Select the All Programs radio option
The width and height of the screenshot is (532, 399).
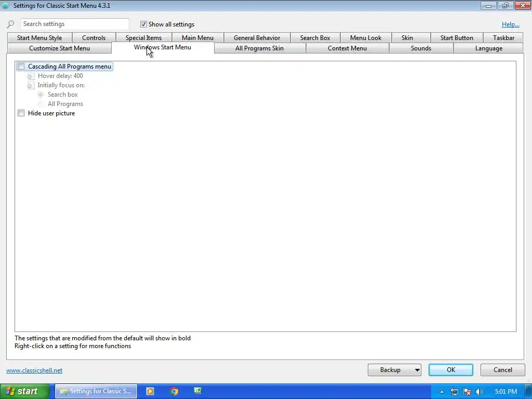point(41,104)
